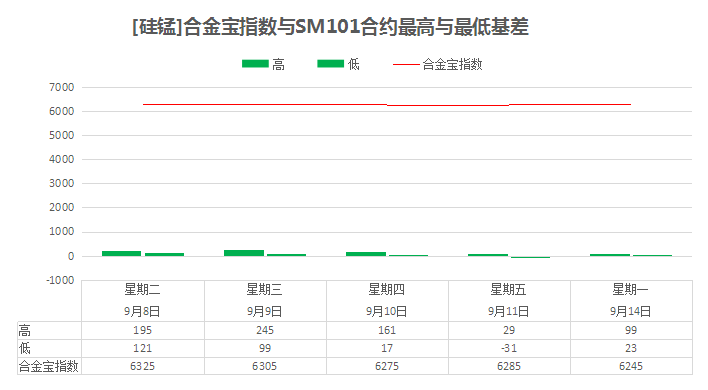The image size is (708, 390).
Task: Click the 星期二 column header
Action: point(143,290)
